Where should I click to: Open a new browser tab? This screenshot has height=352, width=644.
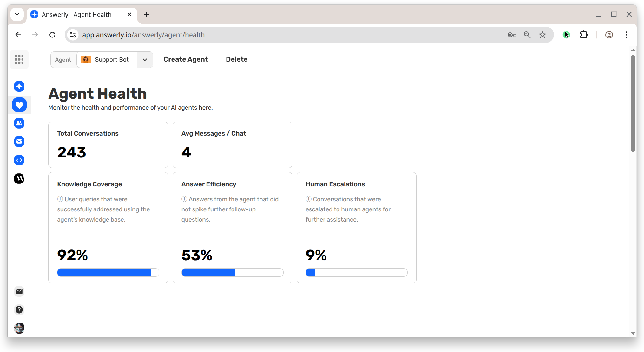[146, 14]
